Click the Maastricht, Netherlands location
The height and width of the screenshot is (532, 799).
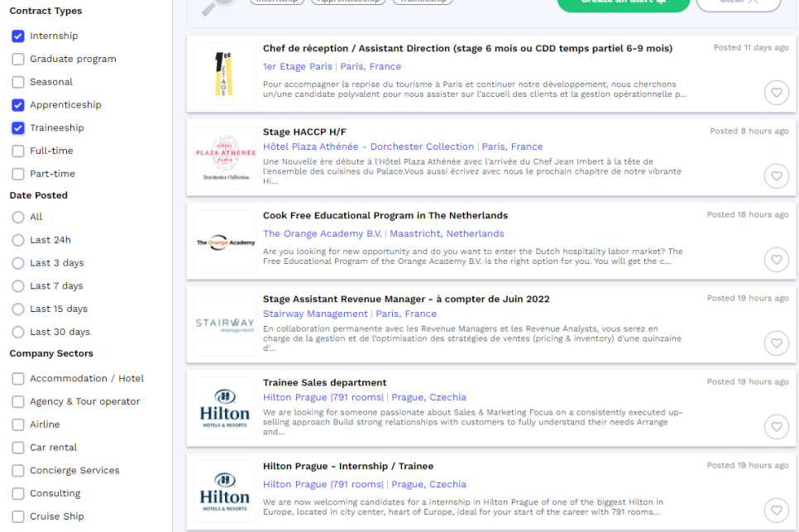point(447,234)
